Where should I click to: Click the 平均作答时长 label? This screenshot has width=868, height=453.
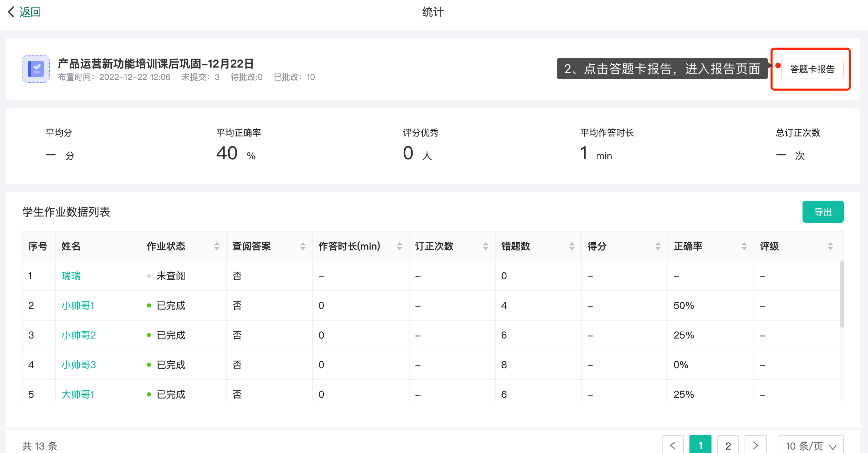607,133
